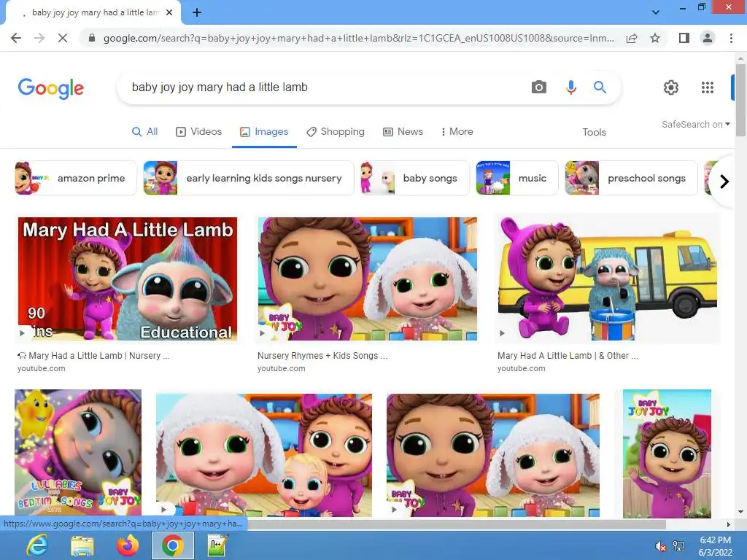Click the horizontal scrollbar right arrow

(728, 524)
